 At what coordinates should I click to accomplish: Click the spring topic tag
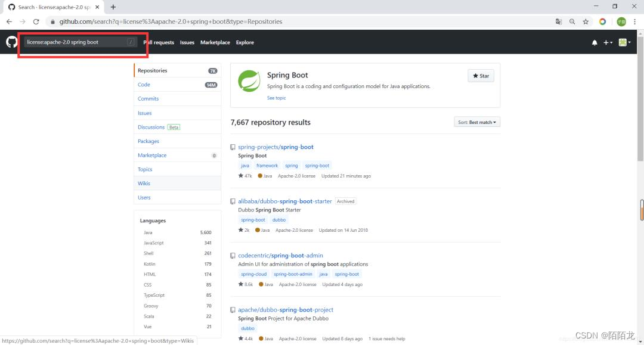291,166
